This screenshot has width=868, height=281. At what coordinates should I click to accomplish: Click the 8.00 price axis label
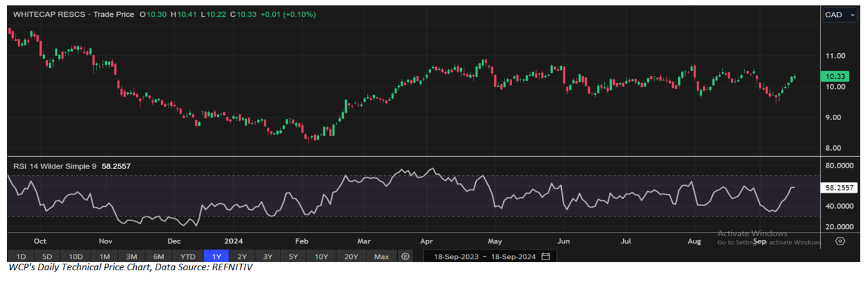pos(835,148)
